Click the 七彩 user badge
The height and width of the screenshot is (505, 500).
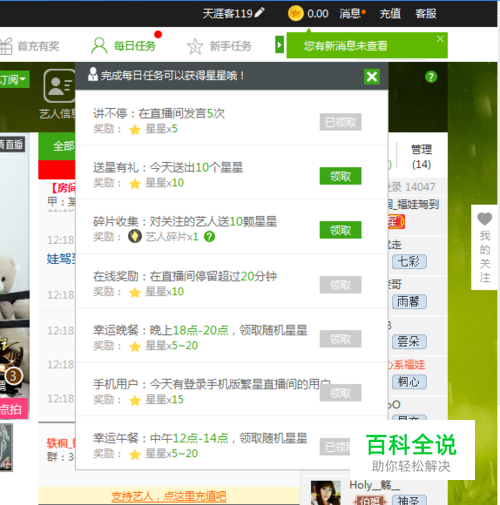pos(409,262)
